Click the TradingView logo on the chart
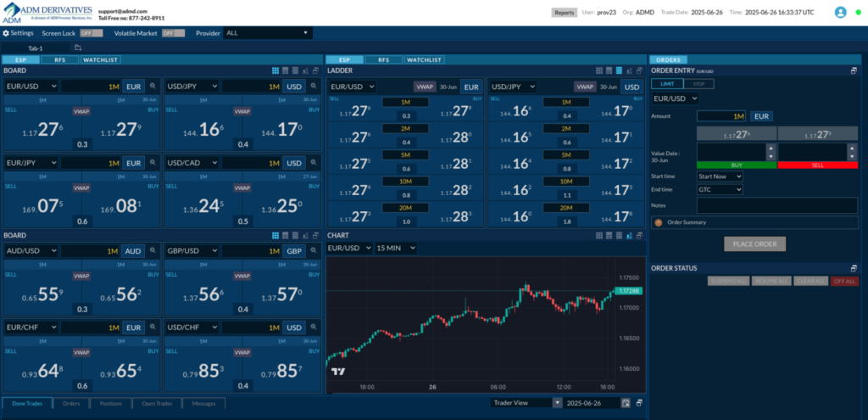This screenshot has height=420, width=868. [x=338, y=372]
